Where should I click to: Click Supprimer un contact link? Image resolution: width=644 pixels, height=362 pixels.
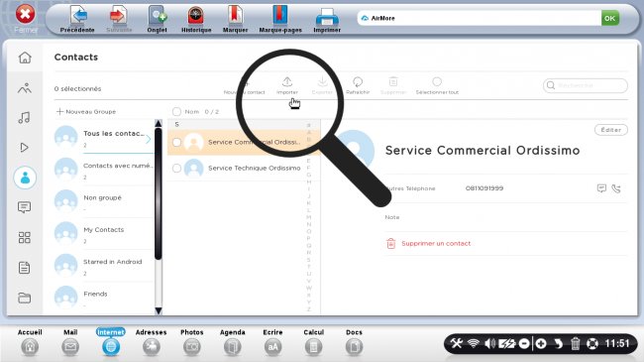tap(436, 244)
